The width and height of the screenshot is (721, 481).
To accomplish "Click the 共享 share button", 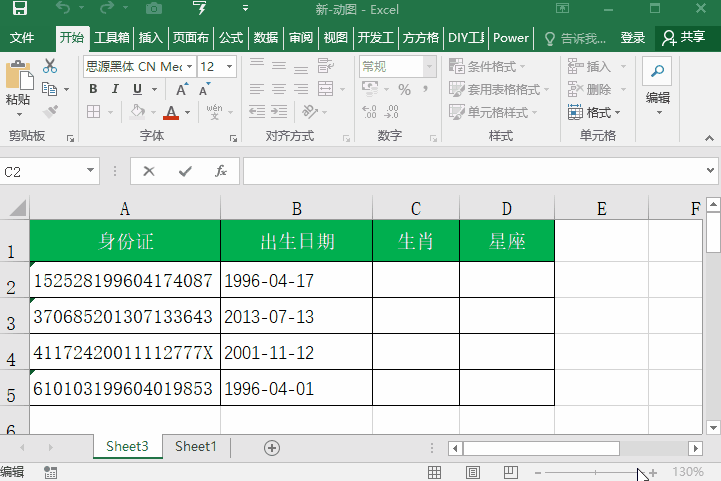I will click(684, 38).
